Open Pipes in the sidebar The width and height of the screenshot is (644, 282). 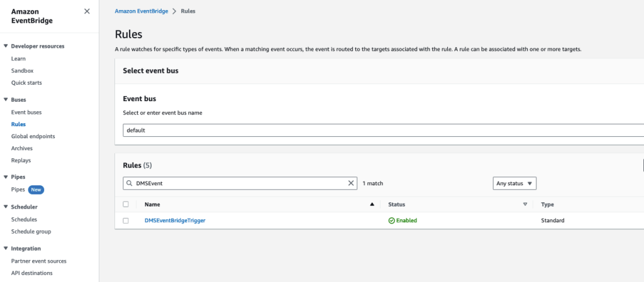(x=18, y=190)
